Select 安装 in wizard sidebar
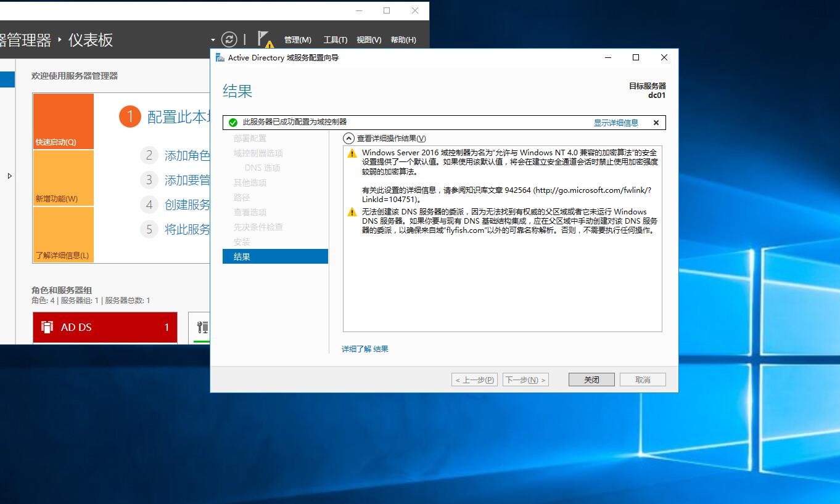The height and width of the screenshot is (504, 840). [x=242, y=242]
